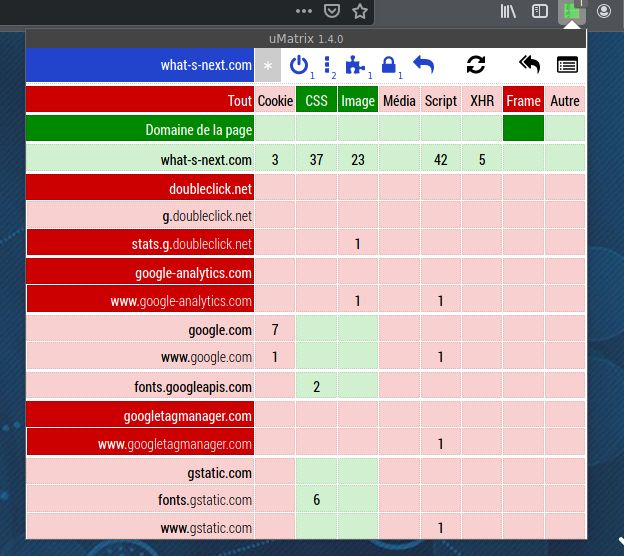Screen dimensions: 624x556
Task: Reload the page with the refresh icon
Action: tap(476, 66)
